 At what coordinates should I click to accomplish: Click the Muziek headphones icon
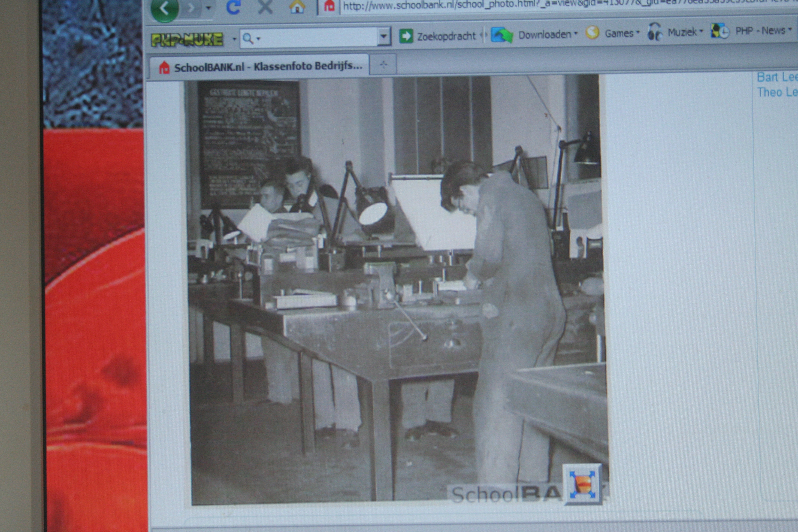coord(654,33)
